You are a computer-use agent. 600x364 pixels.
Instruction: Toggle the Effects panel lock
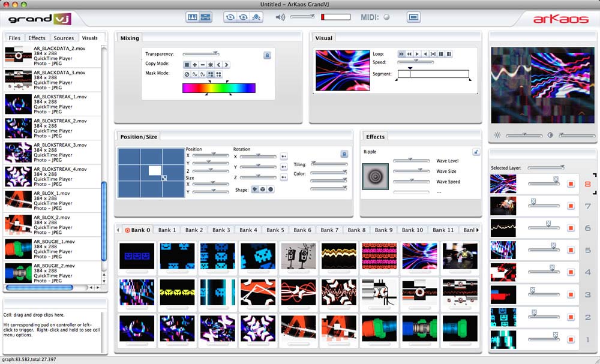tap(476, 152)
